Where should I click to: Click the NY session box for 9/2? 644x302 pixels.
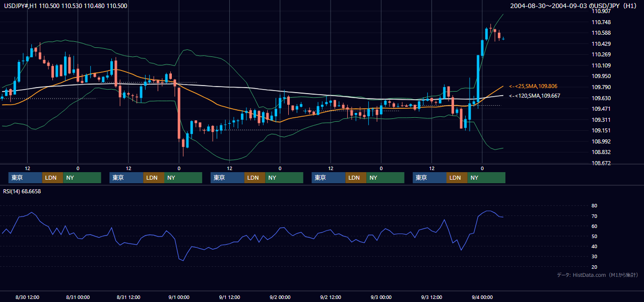pos(385,178)
